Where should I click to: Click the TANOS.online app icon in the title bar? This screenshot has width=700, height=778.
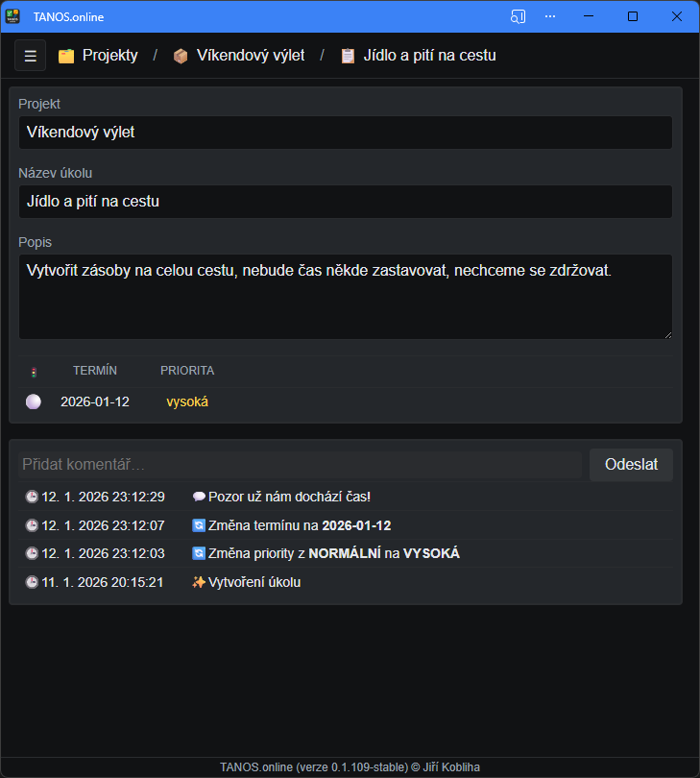(x=13, y=15)
